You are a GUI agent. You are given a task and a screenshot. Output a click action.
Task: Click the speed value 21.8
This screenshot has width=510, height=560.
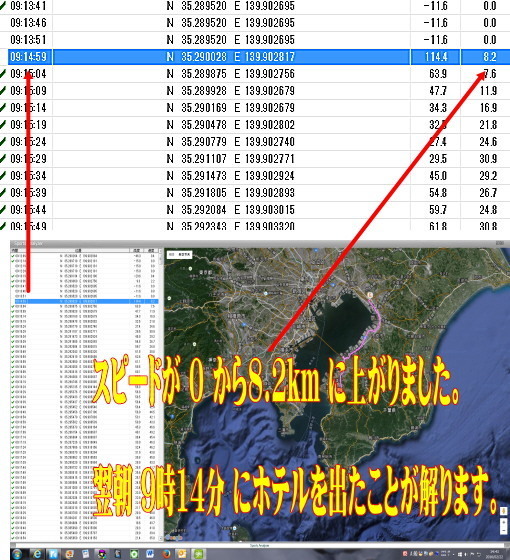click(x=488, y=125)
